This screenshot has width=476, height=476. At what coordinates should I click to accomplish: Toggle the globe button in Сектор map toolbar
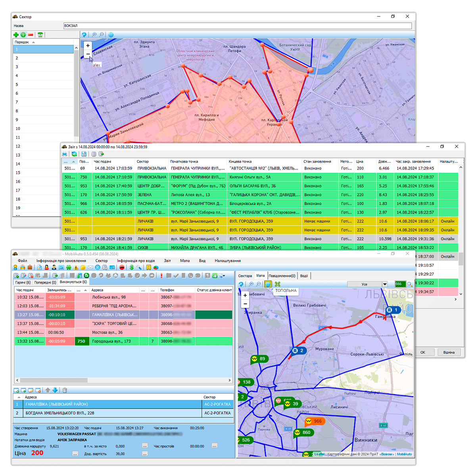pyautogui.click(x=111, y=35)
